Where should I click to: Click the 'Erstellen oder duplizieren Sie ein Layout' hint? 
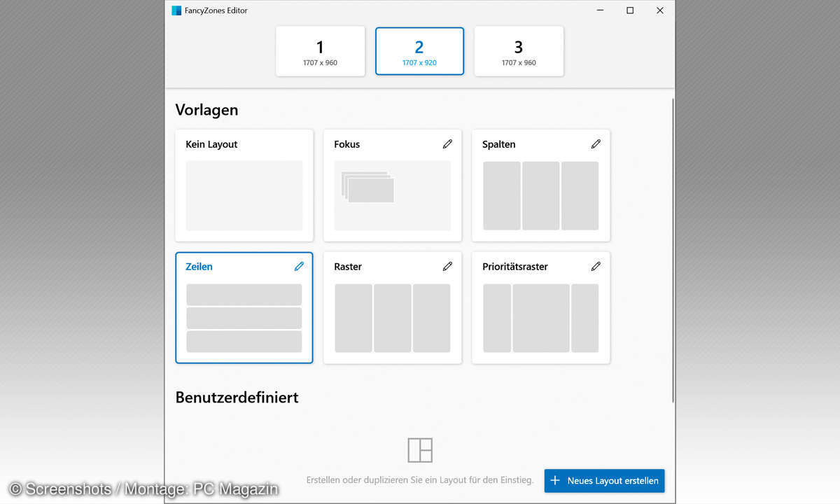click(x=420, y=480)
